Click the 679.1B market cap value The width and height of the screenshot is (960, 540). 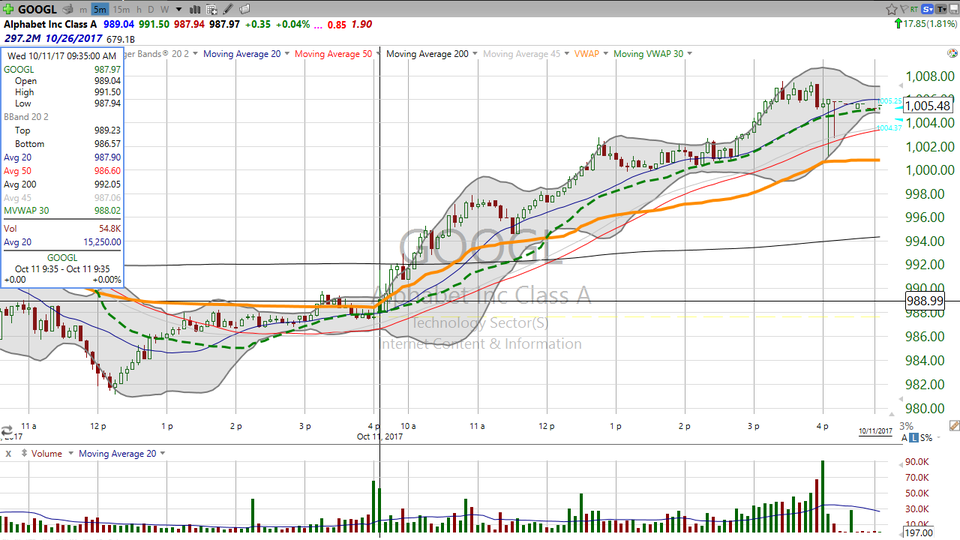121,39
